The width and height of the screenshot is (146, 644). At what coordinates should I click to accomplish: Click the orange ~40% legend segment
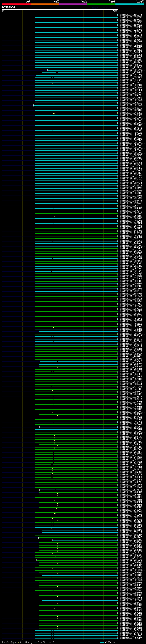(x=45, y=4)
